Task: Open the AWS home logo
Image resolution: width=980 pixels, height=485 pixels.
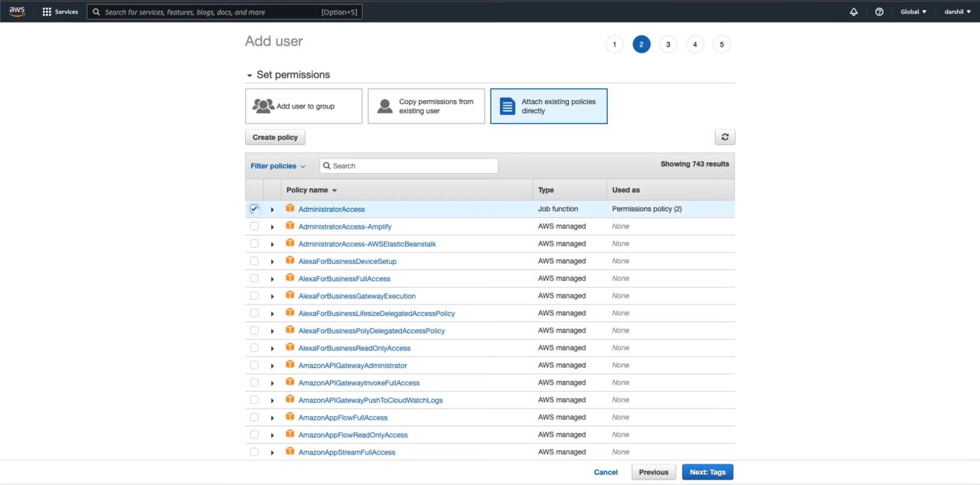Action: pyautogui.click(x=17, y=11)
